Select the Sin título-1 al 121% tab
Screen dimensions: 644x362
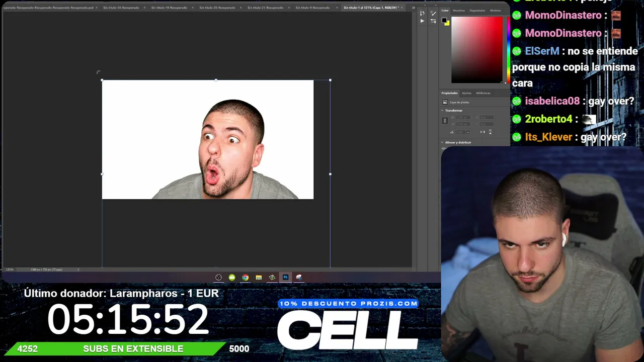371,8
